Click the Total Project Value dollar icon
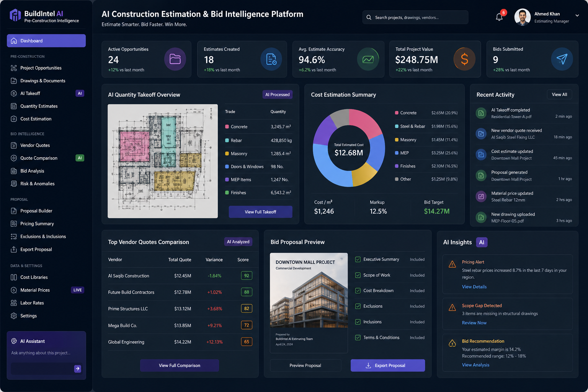The width and height of the screenshot is (588, 392). pyautogui.click(x=464, y=59)
